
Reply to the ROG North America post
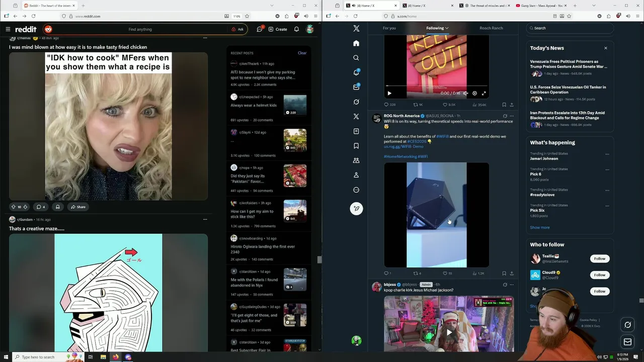point(387,274)
